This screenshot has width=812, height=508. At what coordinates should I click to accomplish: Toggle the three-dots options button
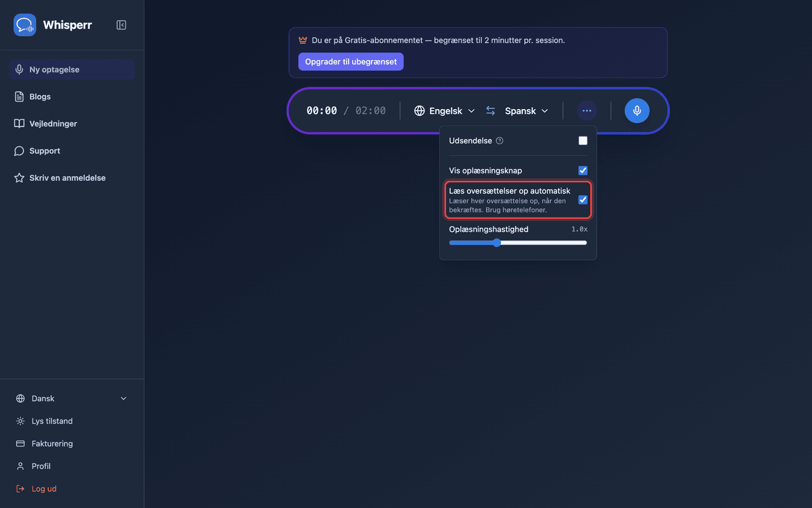[587, 111]
